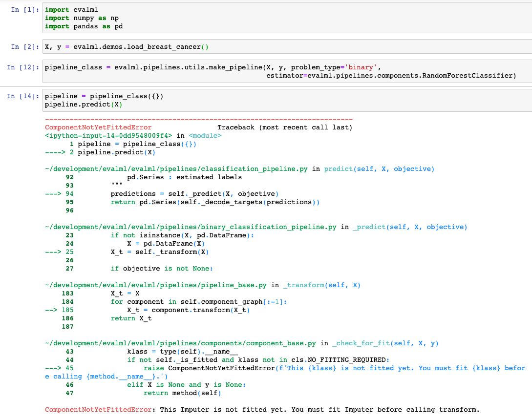Image resolution: width=532 pixels, height=420 pixels.
Task: Click 'import evalml' line in first cell
Action: (x=71, y=9)
